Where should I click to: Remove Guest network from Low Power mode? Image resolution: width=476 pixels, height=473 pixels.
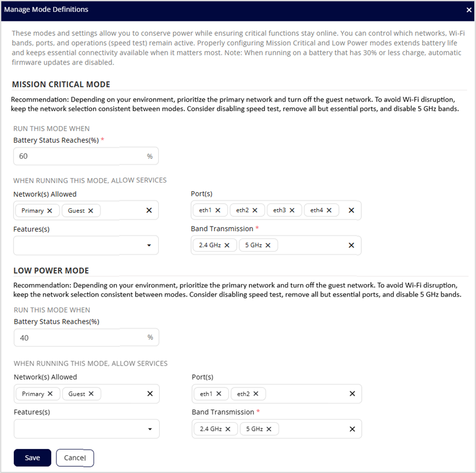pyautogui.click(x=91, y=394)
